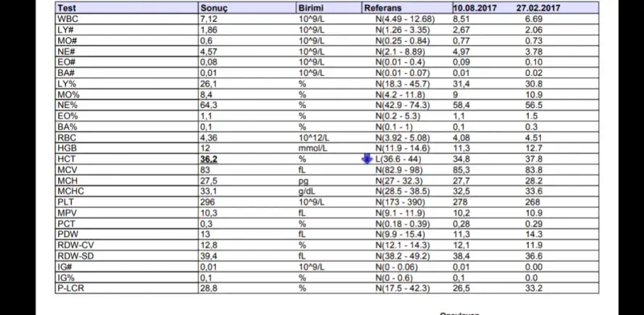Screen dimensions: 644x315
Task: Click the blue down arrow beside HCT reference
Action: (367, 159)
